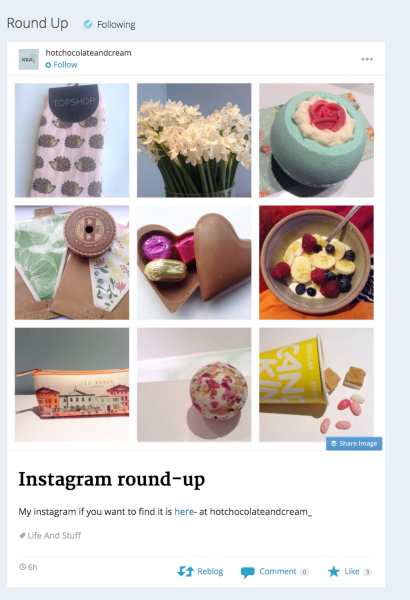410x600 pixels.
Task: Open the Ted Baker pouch photo
Action: pyautogui.click(x=72, y=385)
